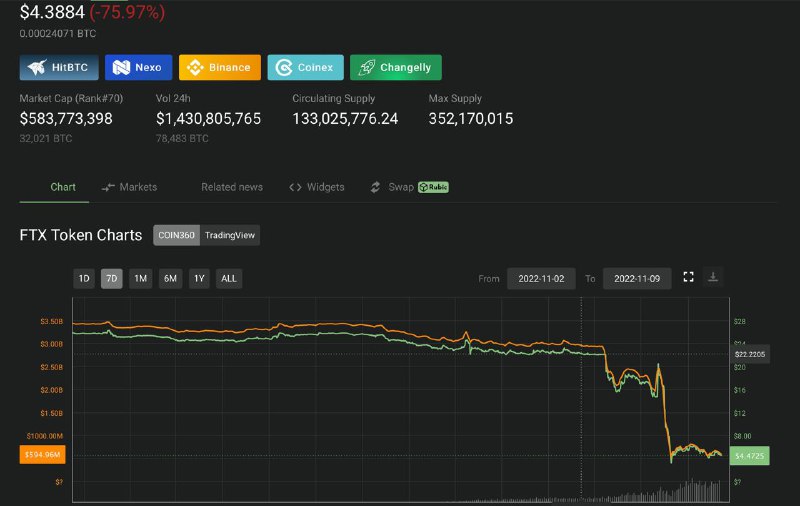Image resolution: width=800 pixels, height=506 pixels.
Task: Click the Binance diamond logo icon
Action: point(195,67)
